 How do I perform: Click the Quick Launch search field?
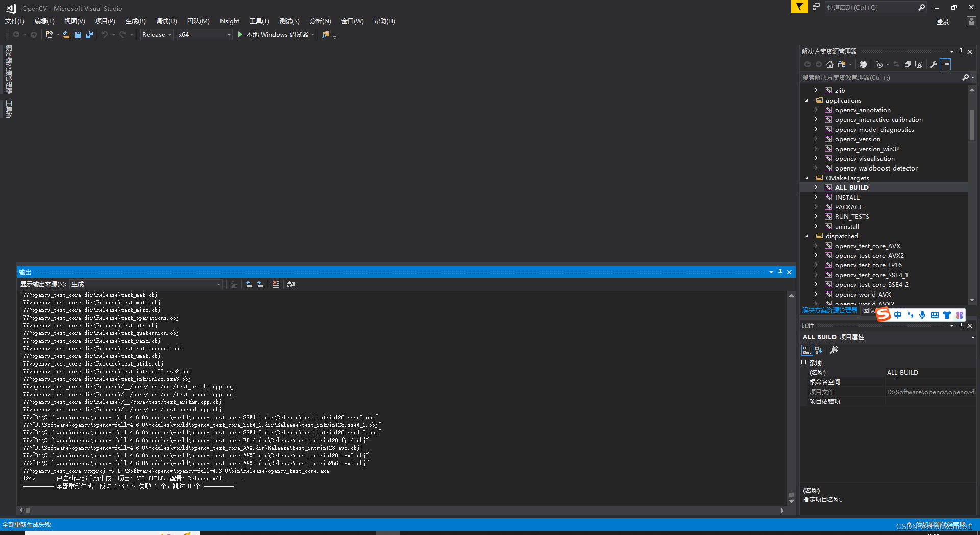click(871, 7)
